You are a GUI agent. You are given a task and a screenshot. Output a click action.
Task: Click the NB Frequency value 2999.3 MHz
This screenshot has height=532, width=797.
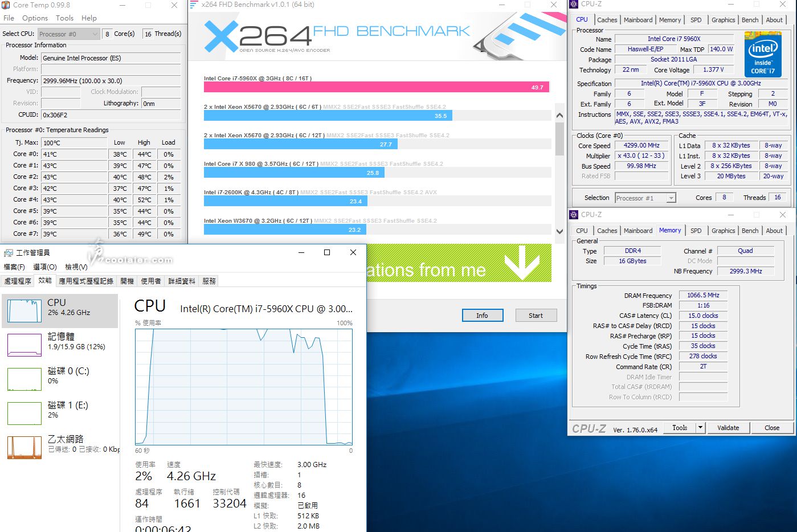[745, 271]
